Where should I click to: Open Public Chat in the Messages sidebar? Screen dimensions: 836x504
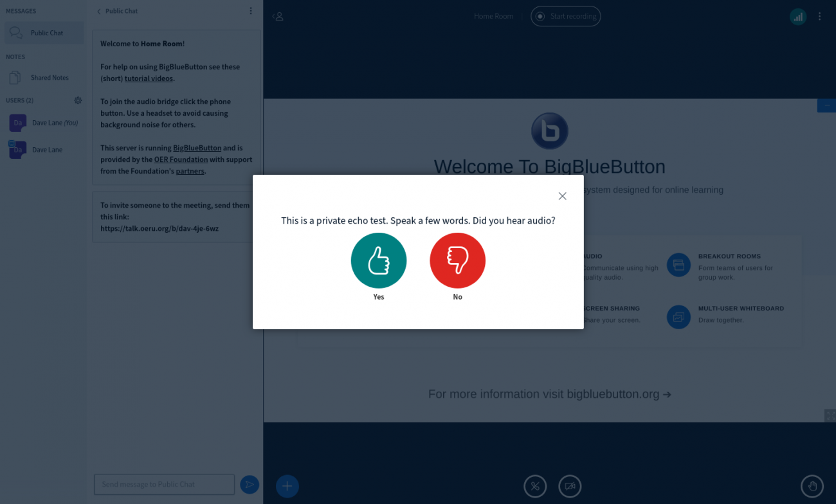[x=44, y=33]
